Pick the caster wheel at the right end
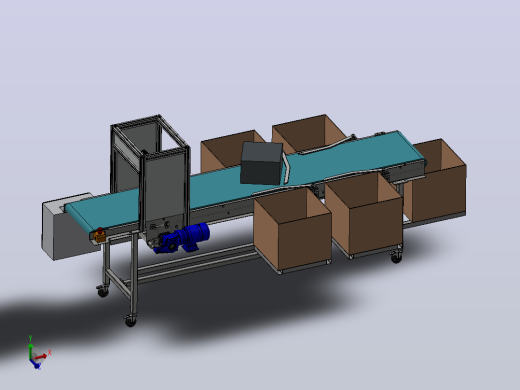Viewport: 520px width, 390px height. (396, 256)
